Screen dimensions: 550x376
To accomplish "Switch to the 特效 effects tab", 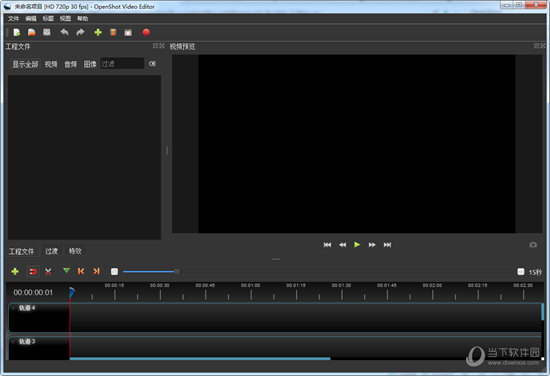I will coord(75,251).
